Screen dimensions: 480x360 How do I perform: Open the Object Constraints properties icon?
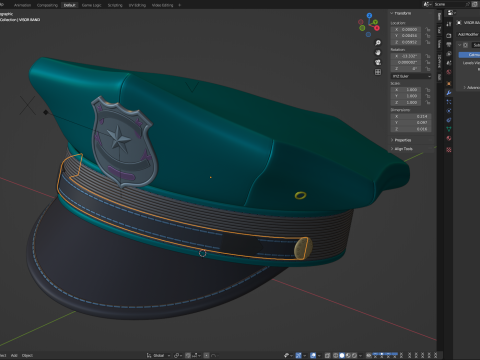click(x=449, y=120)
